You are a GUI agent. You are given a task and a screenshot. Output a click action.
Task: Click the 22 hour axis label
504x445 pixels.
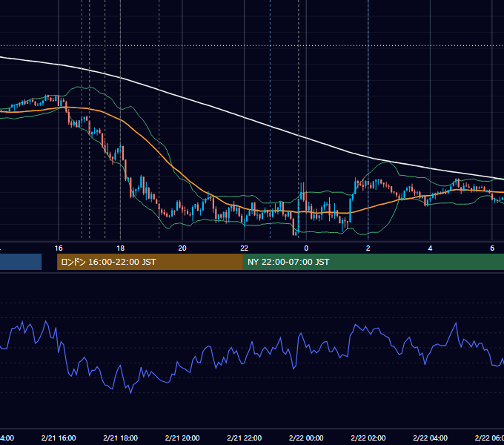coord(245,248)
